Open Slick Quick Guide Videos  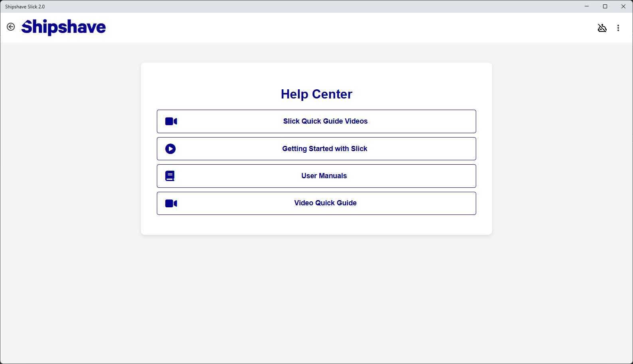coord(316,121)
